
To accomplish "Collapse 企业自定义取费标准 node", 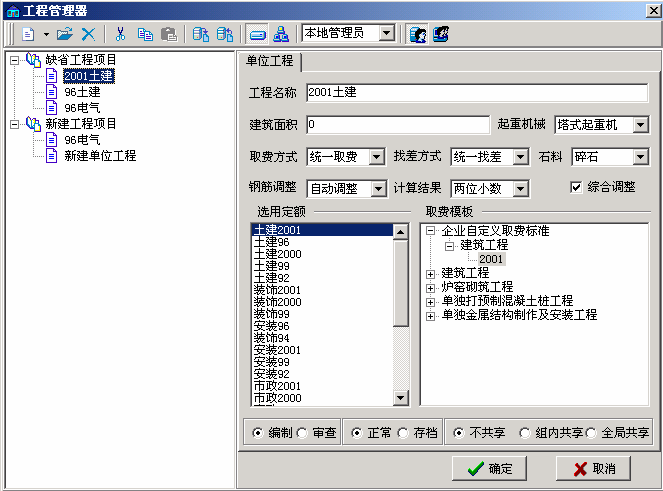I will (x=430, y=231).
